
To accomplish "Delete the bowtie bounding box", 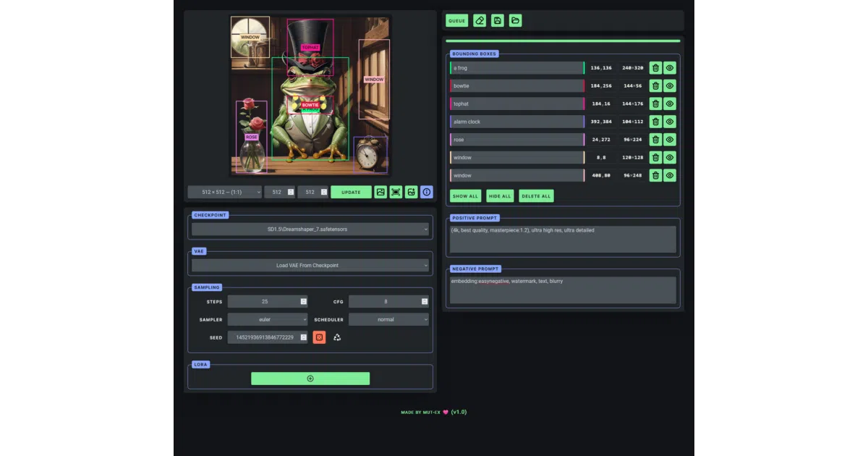I will pos(655,85).
